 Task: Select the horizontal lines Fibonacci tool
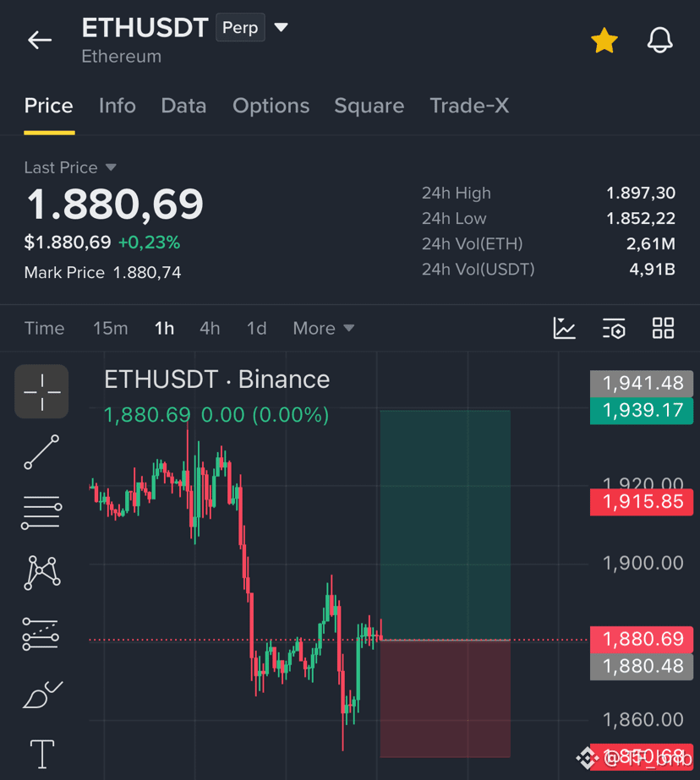point(41,512)
